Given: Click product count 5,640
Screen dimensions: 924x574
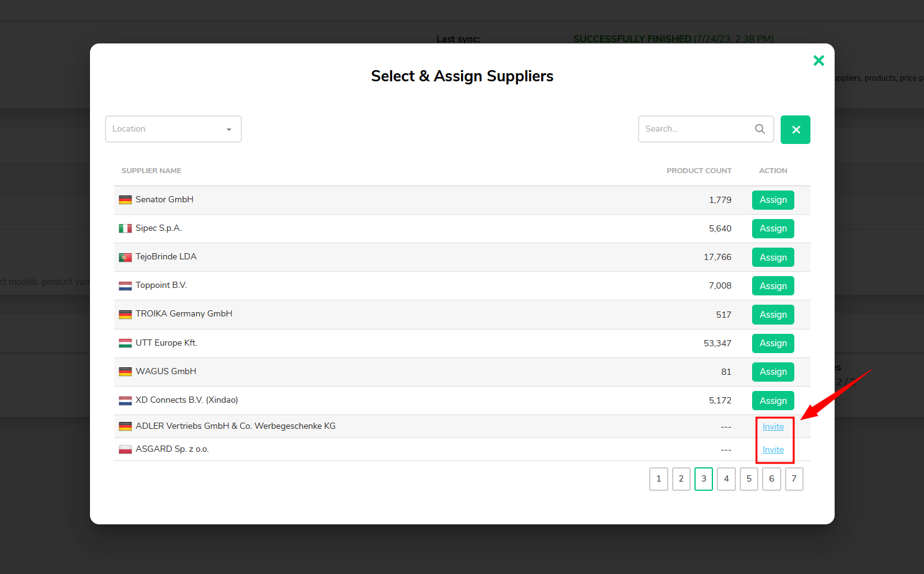Looking at the screenshot, I should (x=720, y=228).
